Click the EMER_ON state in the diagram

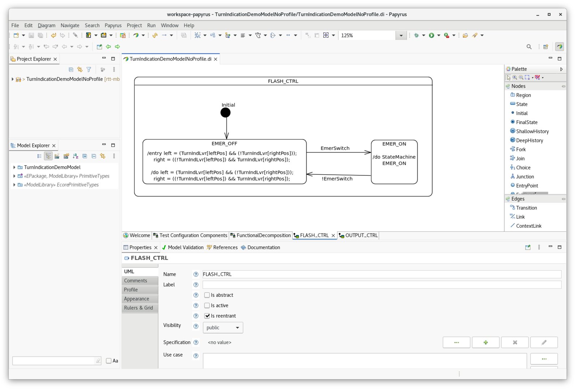click(394, 162)
